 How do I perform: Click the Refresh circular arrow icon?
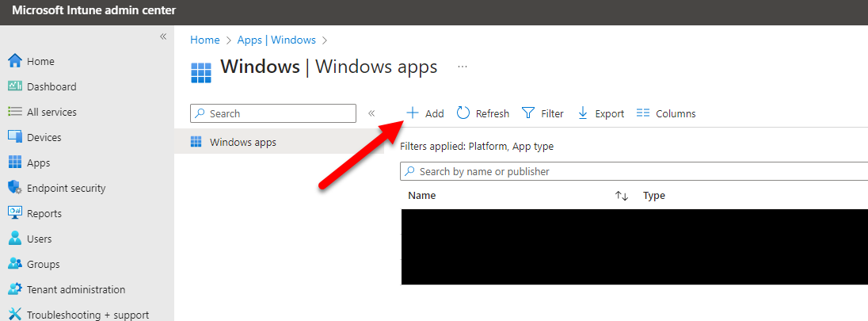pyautogui.click(x=463, y=113)
